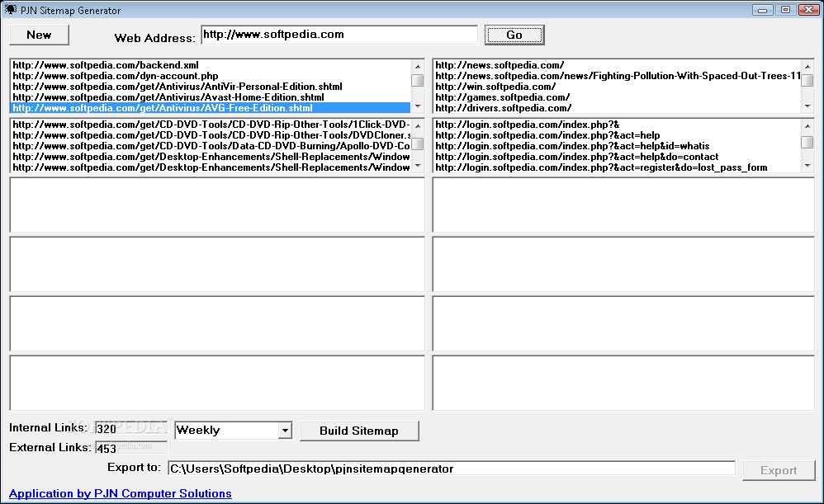Click scrollbar thumb of login.softpedia list
Viewport: 824px width, 504px height.
click(x=807, y=142)
